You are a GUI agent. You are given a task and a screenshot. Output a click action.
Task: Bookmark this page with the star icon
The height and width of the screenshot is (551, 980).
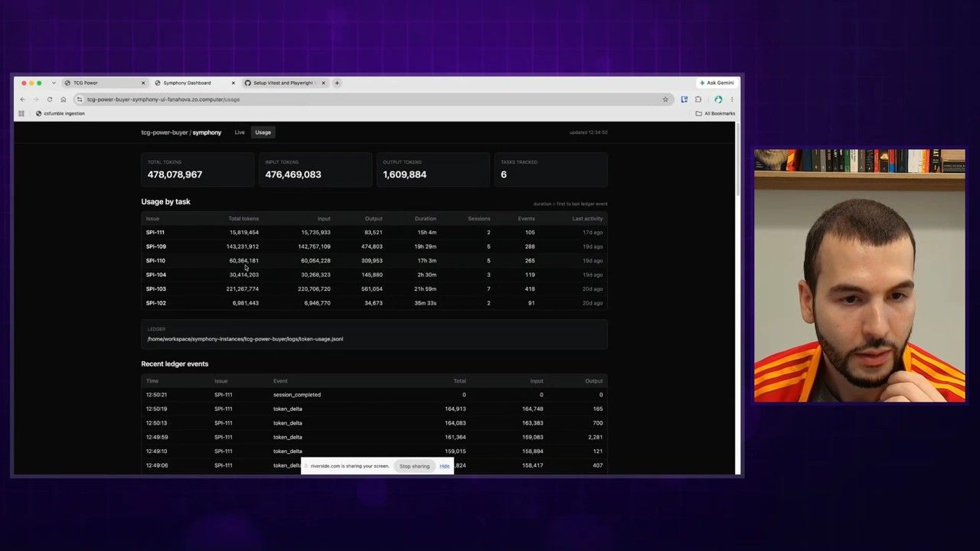click(x=665, y=99)
